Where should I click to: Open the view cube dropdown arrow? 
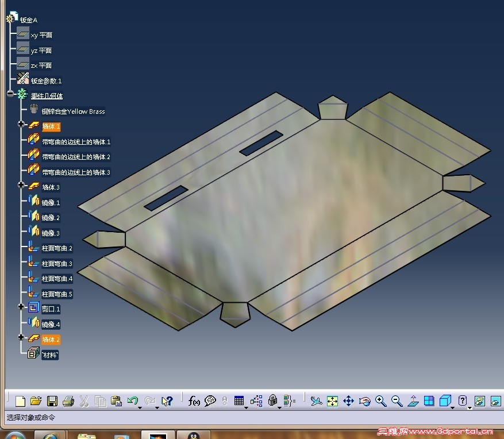point(453,407)
